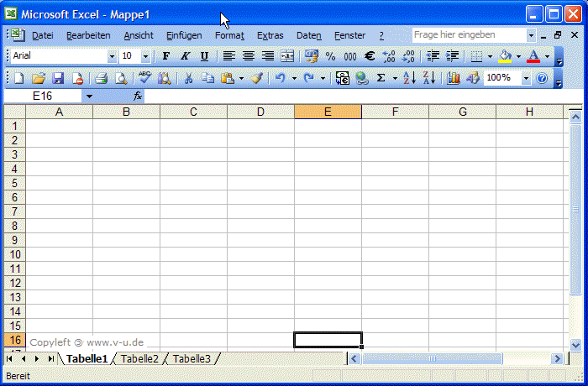Center cell text horizontally
Screen dimensions: 588x386
coord(249,56)
